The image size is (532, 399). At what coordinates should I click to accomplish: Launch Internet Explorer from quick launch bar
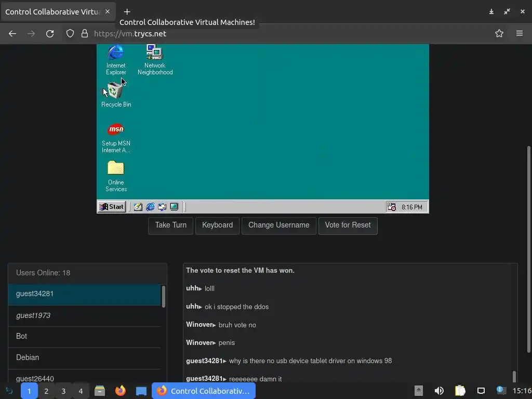click(x=150, y=207)
